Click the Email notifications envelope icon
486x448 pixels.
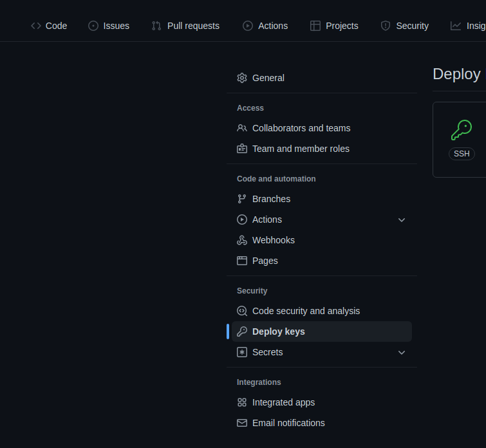(x=242, y=423)
